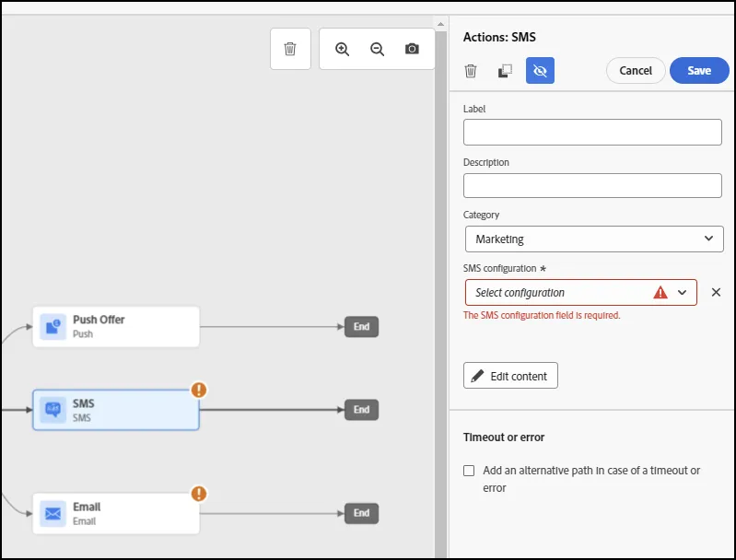Viewport: 736px width, 560px height.
Task: Click the Edit content button
Action: point(510,376)
